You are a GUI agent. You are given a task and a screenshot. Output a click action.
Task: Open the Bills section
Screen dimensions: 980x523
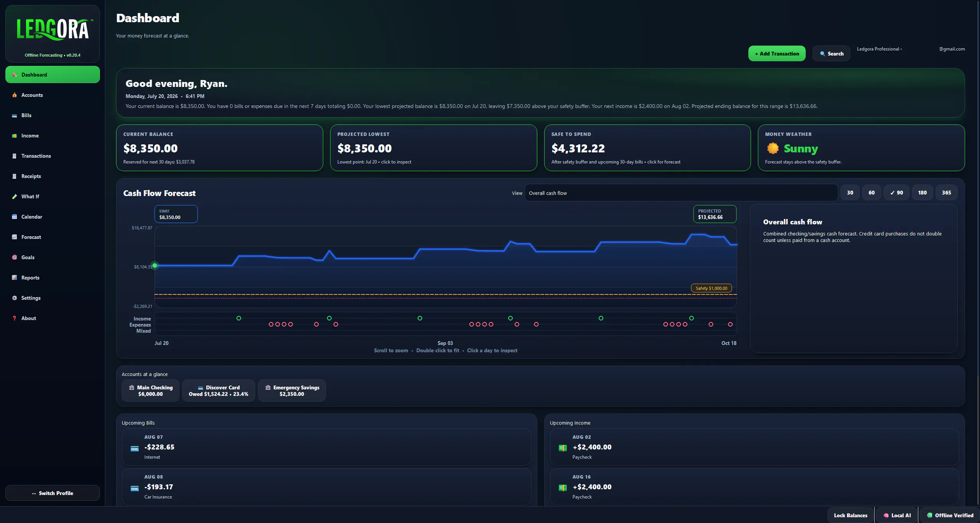point(52,115)
